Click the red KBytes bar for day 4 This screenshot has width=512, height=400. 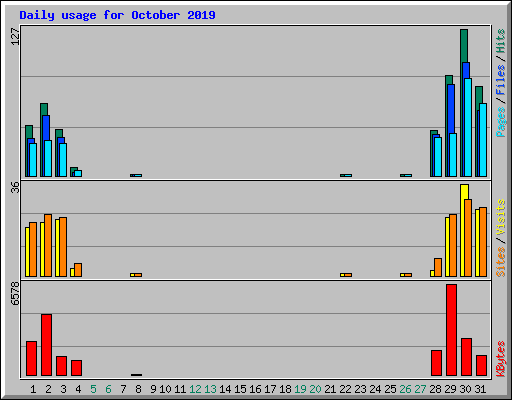[76, 368]
